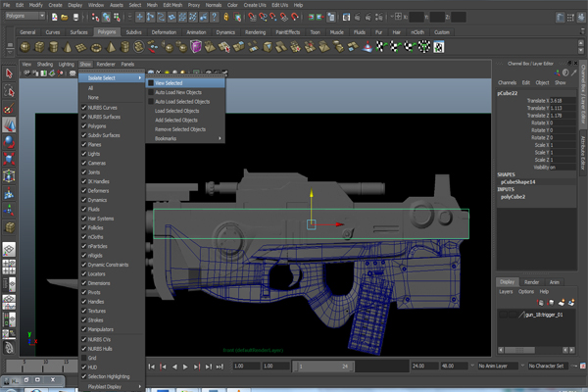Check the View Selected option

coord(151,83)
